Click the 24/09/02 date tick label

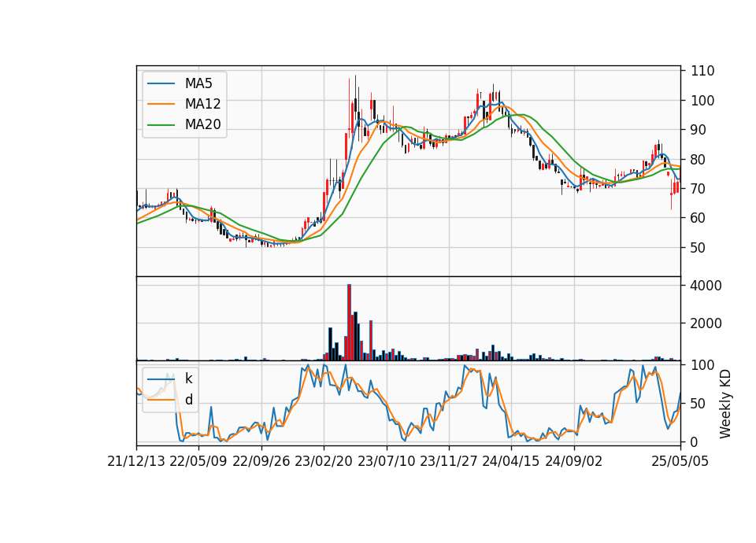(574, 461)
